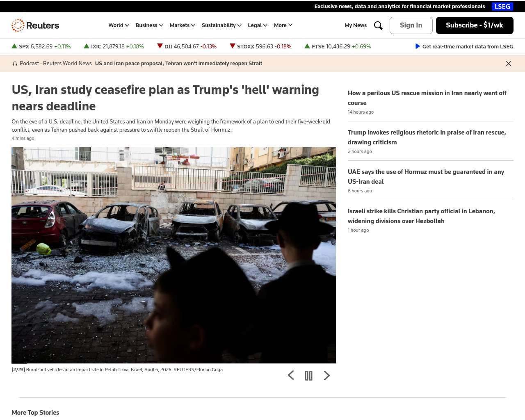Image resolution: width=525 pixels, height=420 pixels.
Task: Click the red DJI down arrow
Action: [x=160, y=46]
